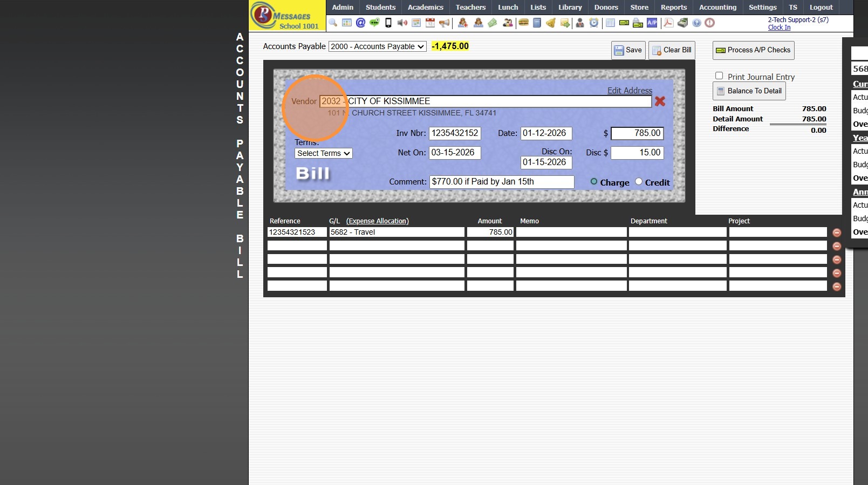Open the Accounting menu
868x485 pixels.
[717, 7]
